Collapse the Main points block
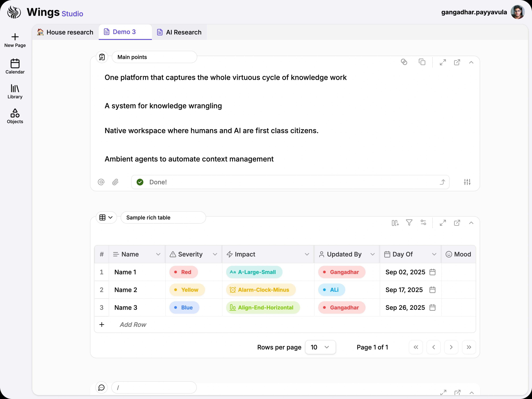Image resolution: width=532 pixels, height=399 pixels. click(471, 62)
